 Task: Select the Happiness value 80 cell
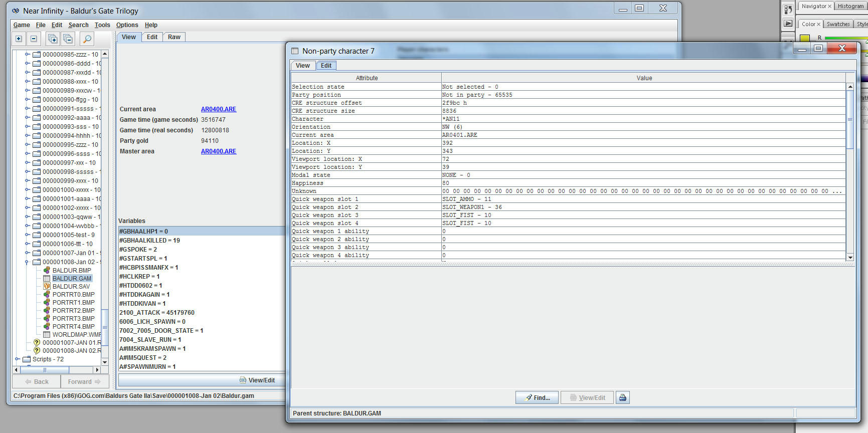(x=643, y=183)
